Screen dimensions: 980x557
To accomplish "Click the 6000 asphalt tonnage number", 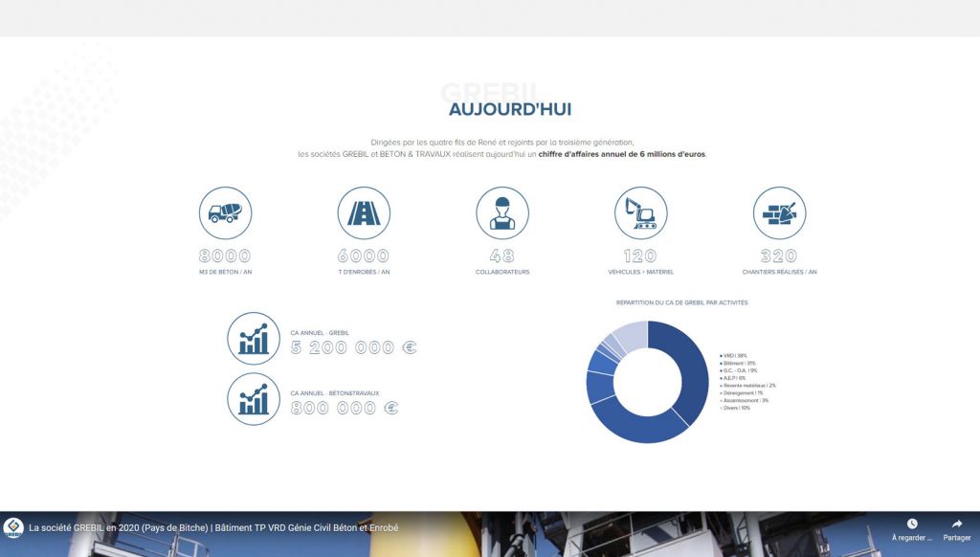I will [x=364, y=256].
